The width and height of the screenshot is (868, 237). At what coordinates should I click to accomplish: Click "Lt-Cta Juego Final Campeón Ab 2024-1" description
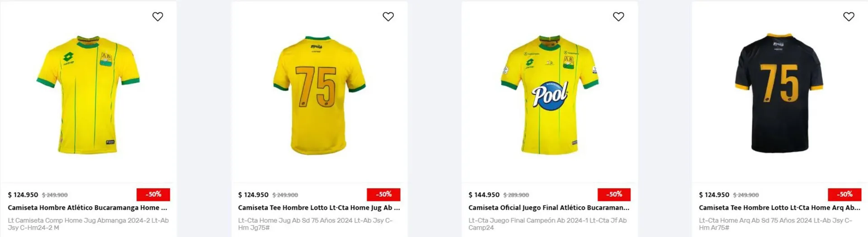[x=547, y=224]
